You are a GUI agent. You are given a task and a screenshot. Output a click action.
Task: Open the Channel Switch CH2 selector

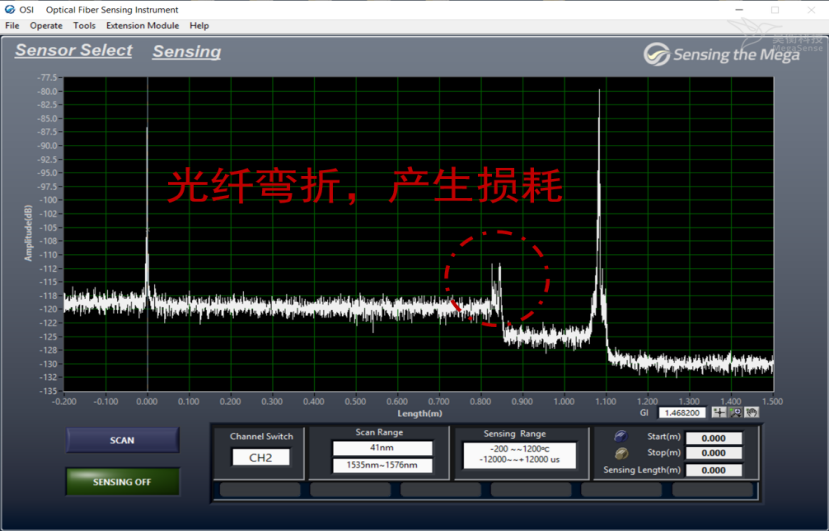tap(261, 457)
